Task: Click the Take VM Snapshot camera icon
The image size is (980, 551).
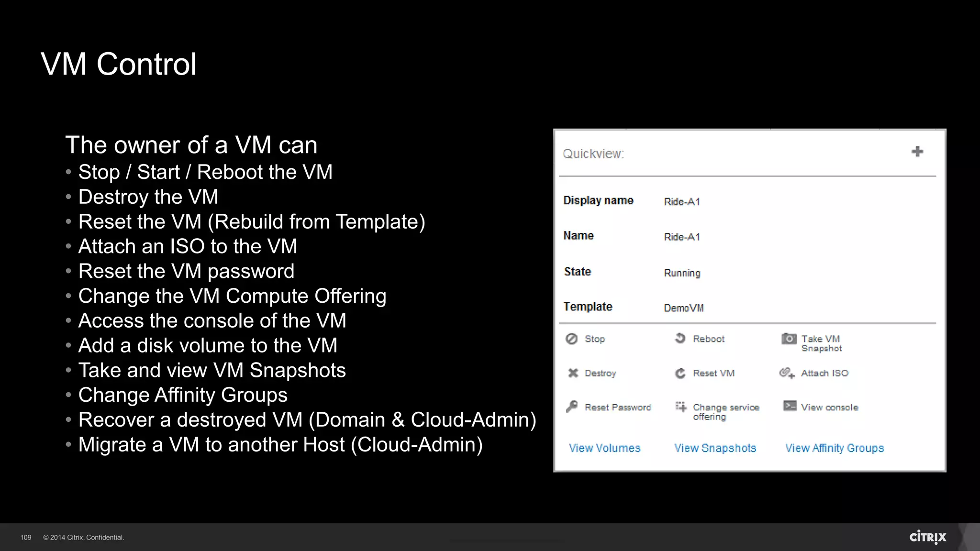Action: pyautogui.click(x=789, y=339)
